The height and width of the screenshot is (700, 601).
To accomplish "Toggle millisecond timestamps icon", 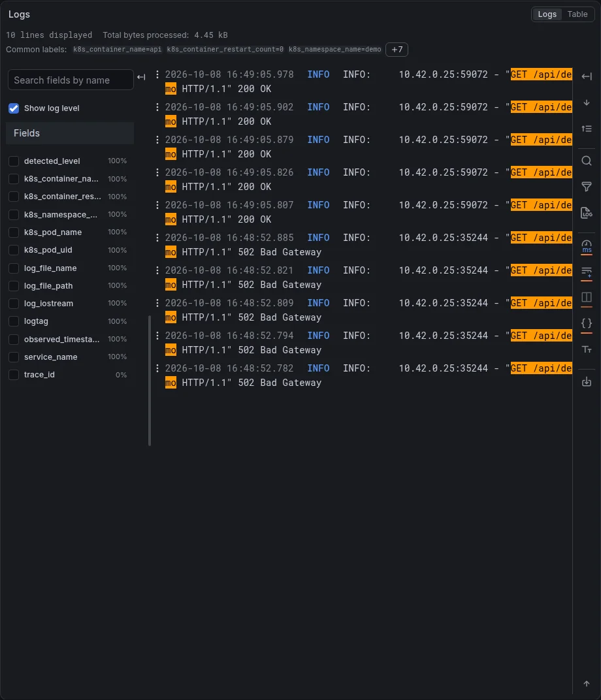I will 586,246.
